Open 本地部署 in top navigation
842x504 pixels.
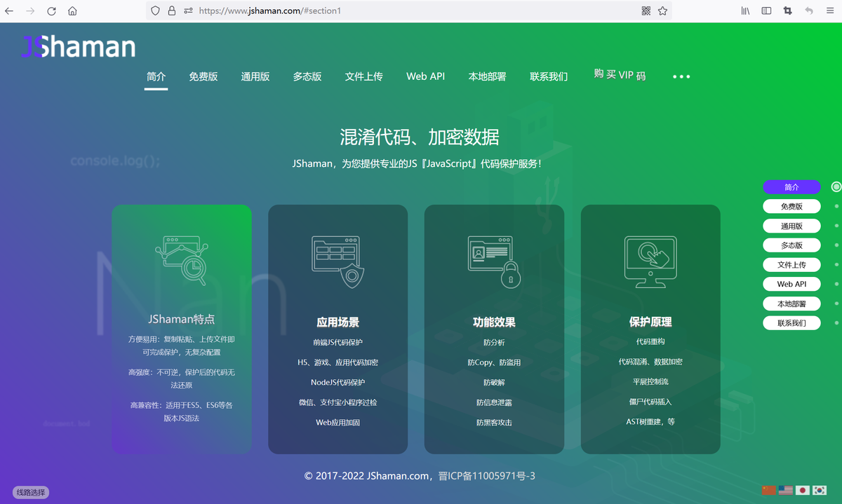488,76
